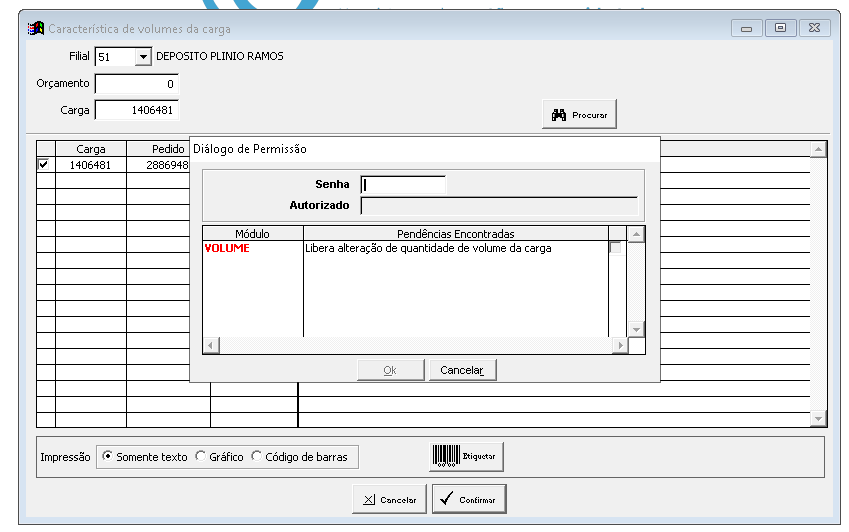This screenshot has width=849, height=532.
Task: Select the Gráfico print option
Action: [201, 457]
